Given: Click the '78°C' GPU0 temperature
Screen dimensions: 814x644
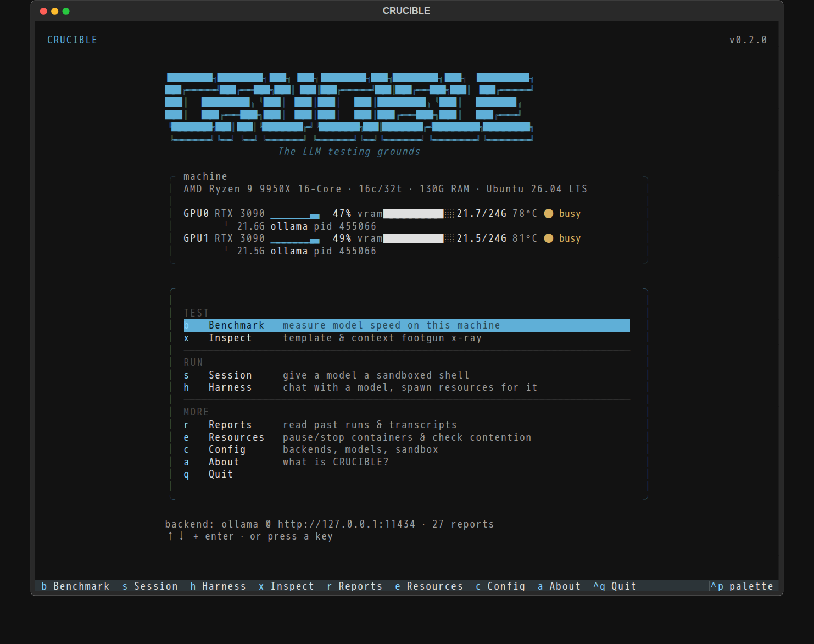Looking at the screenshot, I should pyautogui.click(x=525, y=214).
